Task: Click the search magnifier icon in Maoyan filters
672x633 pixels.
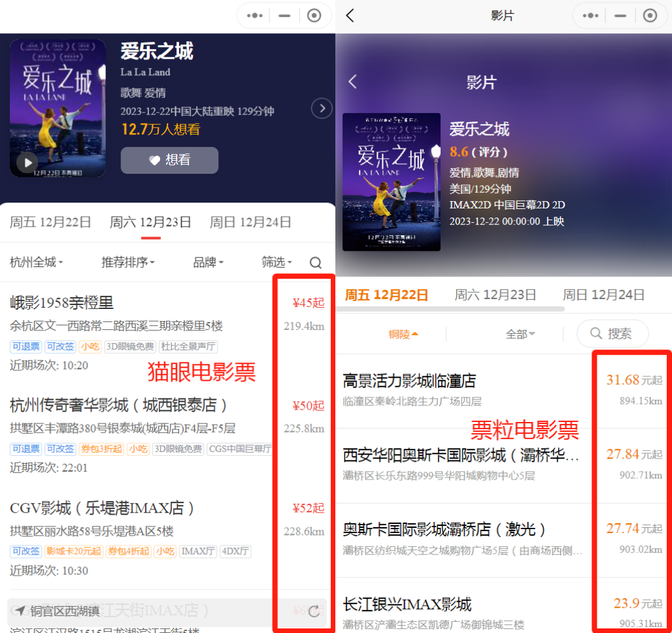Action: pyautogui.click(x=316, y=263)
